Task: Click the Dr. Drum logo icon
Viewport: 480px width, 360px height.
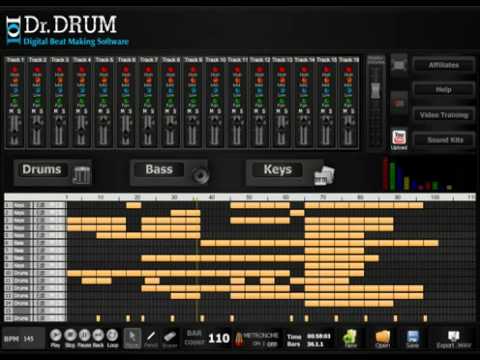Action: coord(13,31)
